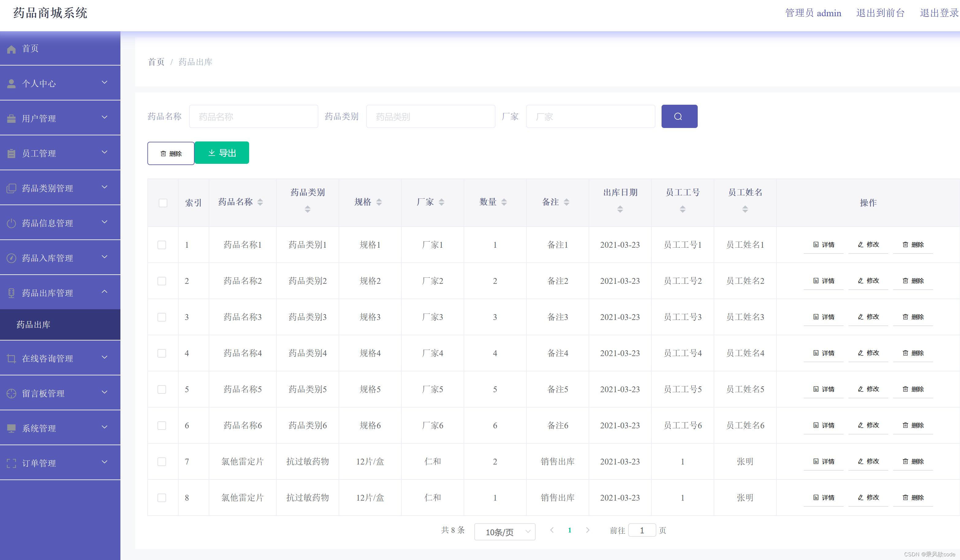This screenshot has height=560, width=960.
Task: Click 修改 edit button for row 3
Action: pos(868,317)
